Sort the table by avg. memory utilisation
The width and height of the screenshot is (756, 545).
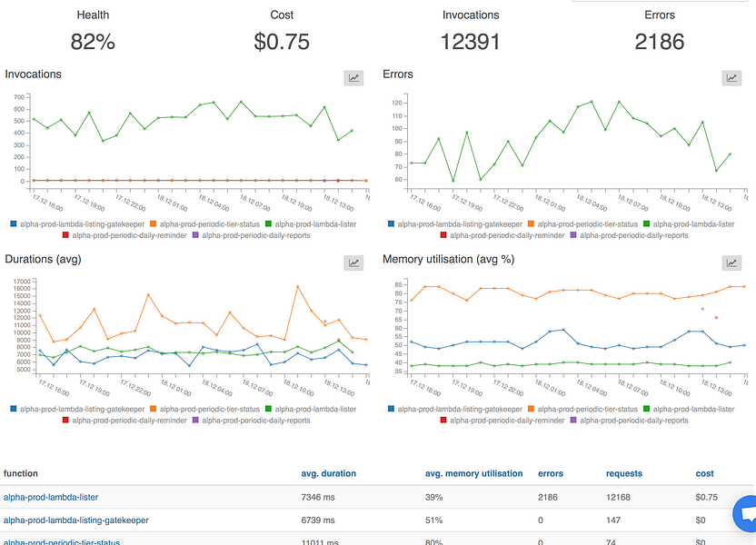[473, 473]
